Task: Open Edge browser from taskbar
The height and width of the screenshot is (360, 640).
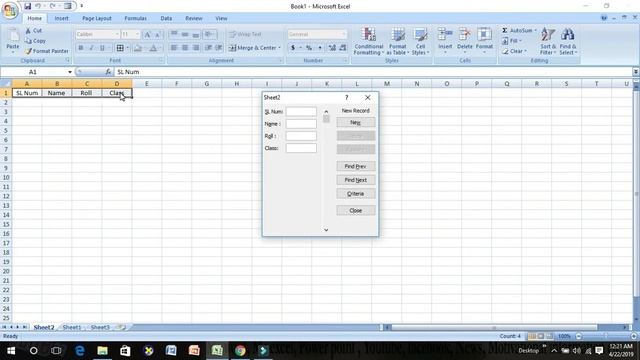Action: pos(80,351)
